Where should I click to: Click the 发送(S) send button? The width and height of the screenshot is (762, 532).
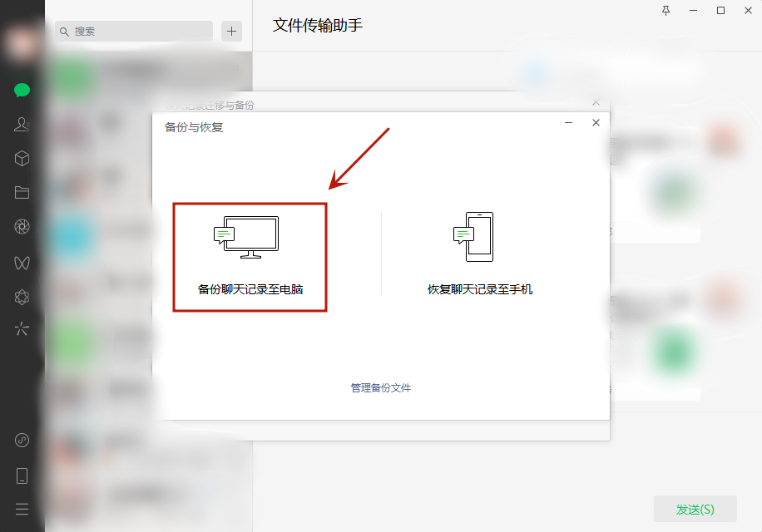coord(695,509)
